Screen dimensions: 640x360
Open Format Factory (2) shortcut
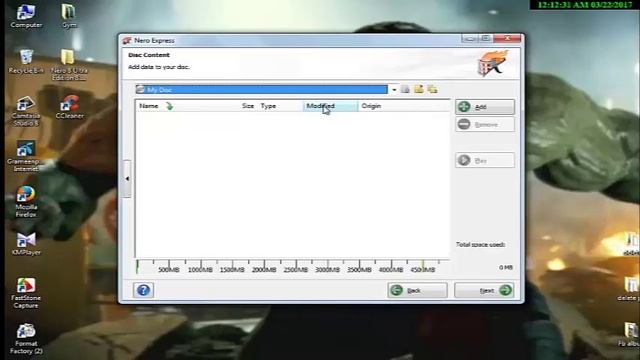tap(26, 339)
